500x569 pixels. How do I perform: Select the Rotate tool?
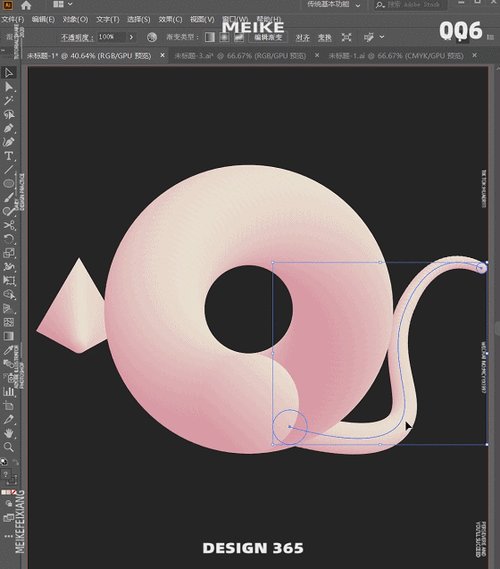coord(8,239)
